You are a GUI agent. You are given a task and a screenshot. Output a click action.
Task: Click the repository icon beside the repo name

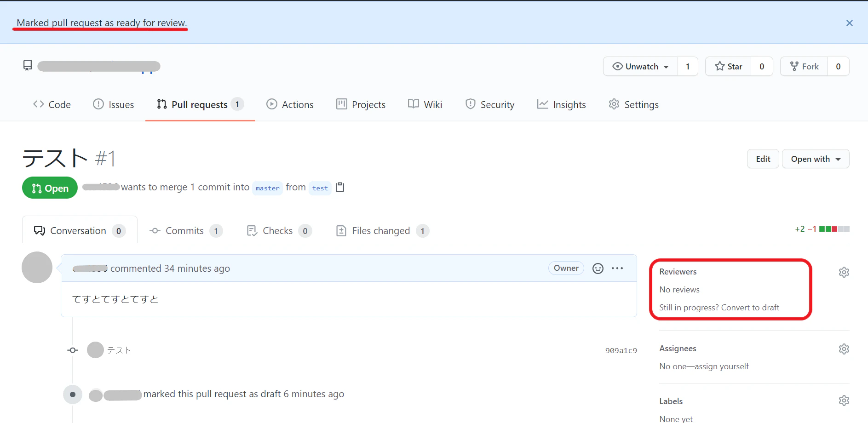click(x=28, y=66)
